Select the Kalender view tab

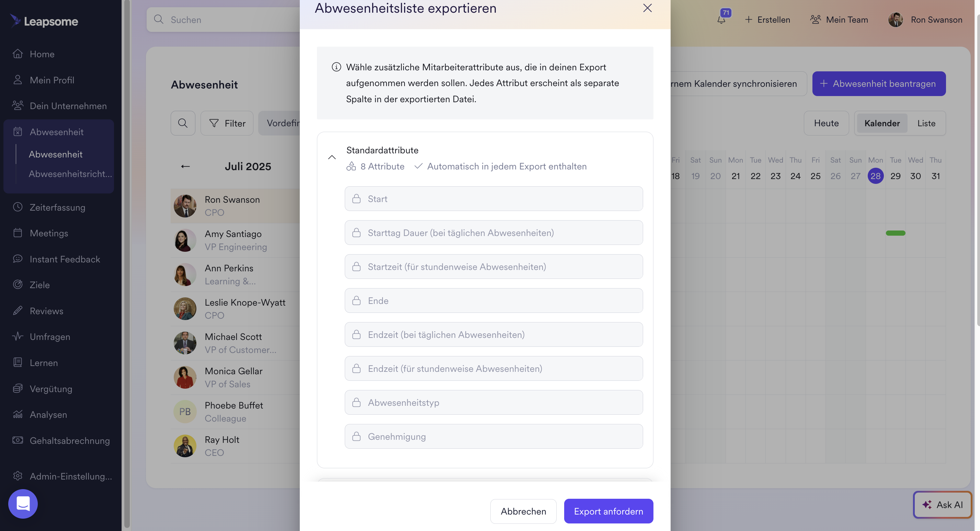(x=881, y=123)
